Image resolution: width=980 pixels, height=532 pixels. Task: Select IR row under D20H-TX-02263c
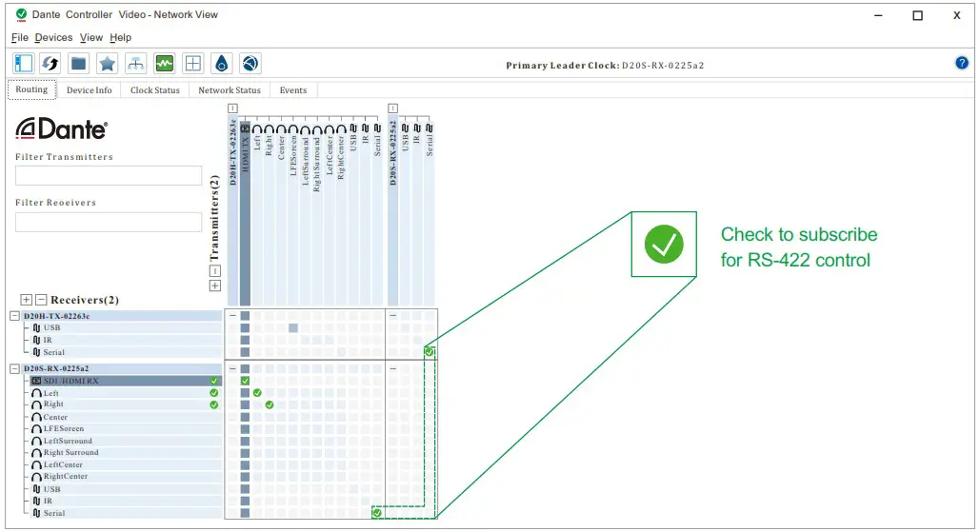[x=126, y=341]
